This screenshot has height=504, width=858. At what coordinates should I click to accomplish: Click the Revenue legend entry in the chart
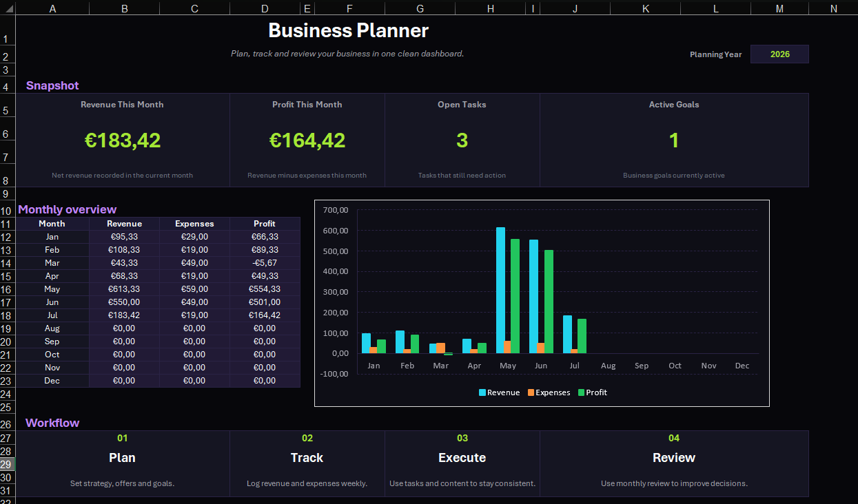(x=500, y=392)
